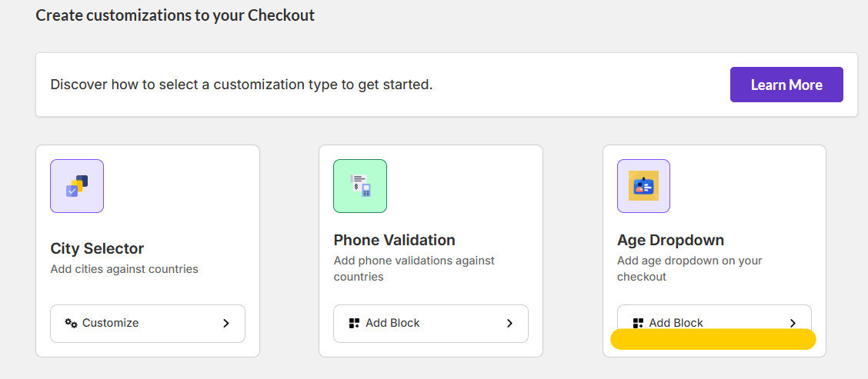Image resolution: width=868 pixels, height=379 pixels.
Task: Click the 'Discover how to select' banner text
Action: [242, 85]
